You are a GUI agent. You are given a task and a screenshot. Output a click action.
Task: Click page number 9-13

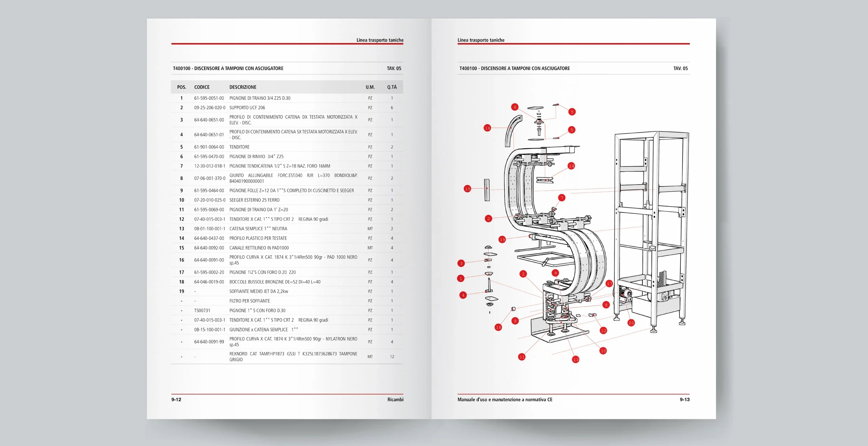pos(684,400)
